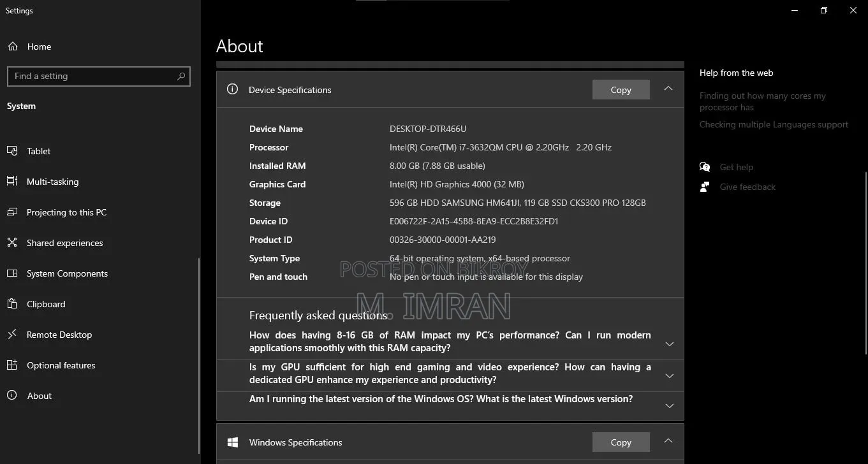Click the System section heading in sidebar
Viewport: 868px width, 464px height.
21,106
